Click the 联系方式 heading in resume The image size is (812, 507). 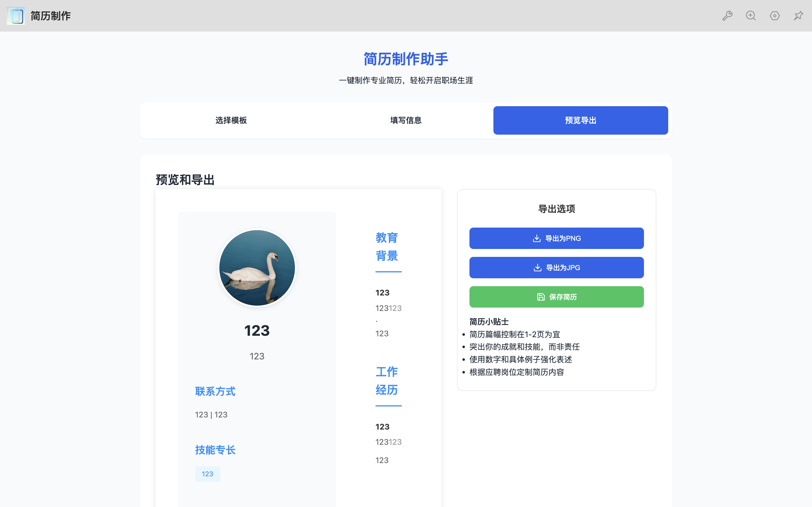pyautogui.click(x=215, y=391)
